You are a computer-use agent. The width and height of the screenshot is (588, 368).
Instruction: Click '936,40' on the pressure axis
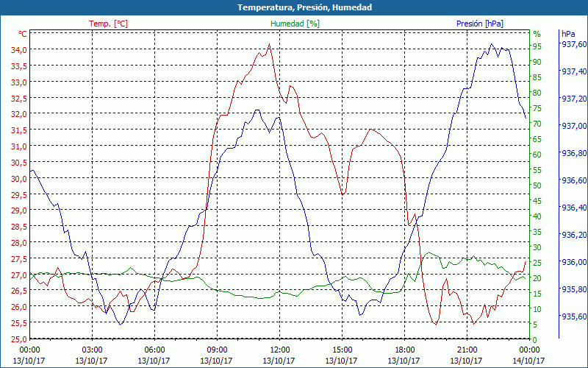pos(573,208)
